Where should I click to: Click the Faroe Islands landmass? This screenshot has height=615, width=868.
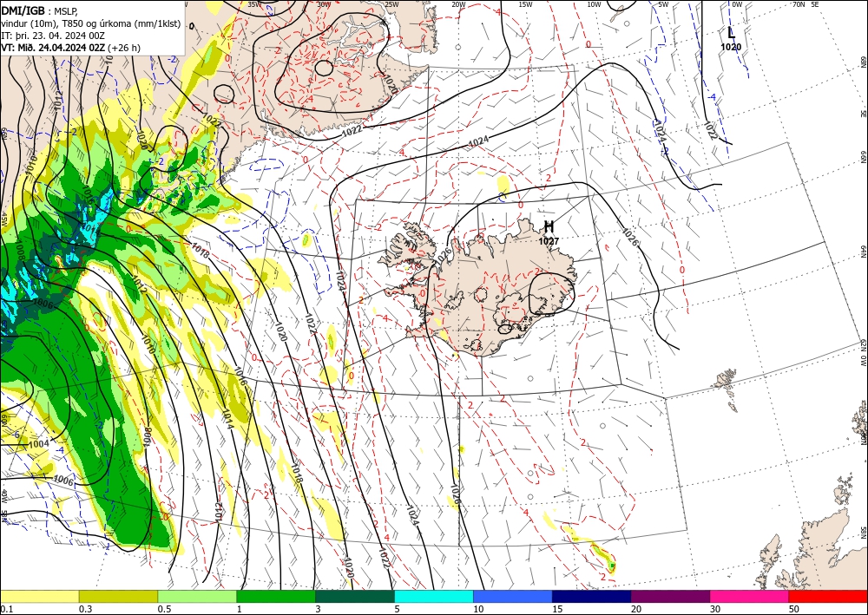[727, 389]
